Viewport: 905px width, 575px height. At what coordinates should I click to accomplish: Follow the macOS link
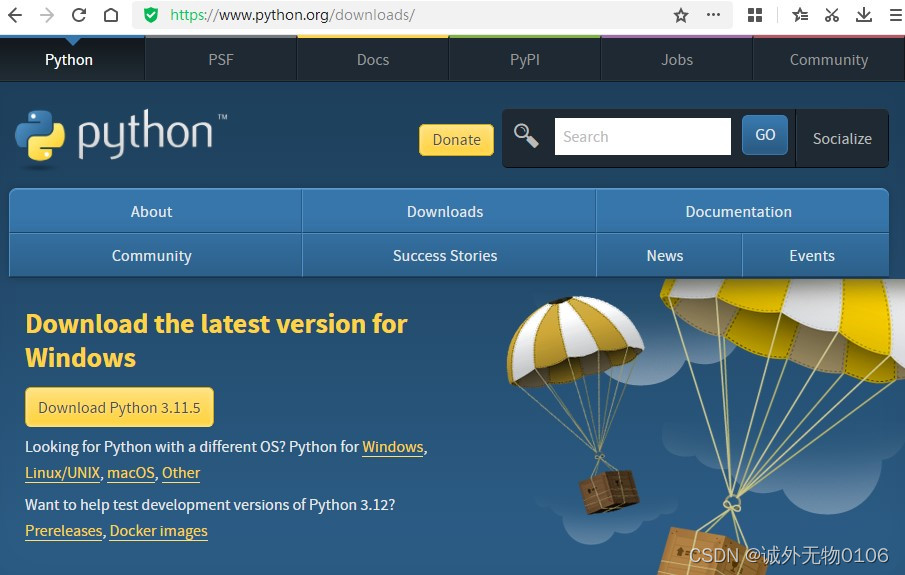(131, 473)
